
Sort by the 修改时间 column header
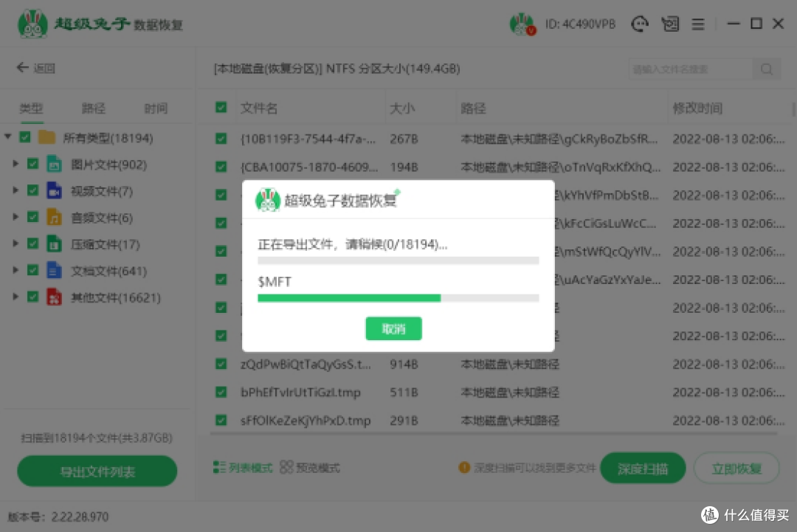point(697,108)
